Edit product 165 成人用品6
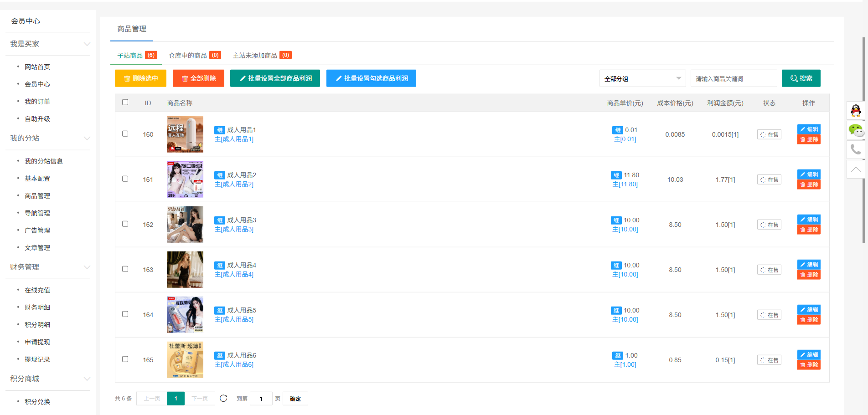 (x=809, y=355)
